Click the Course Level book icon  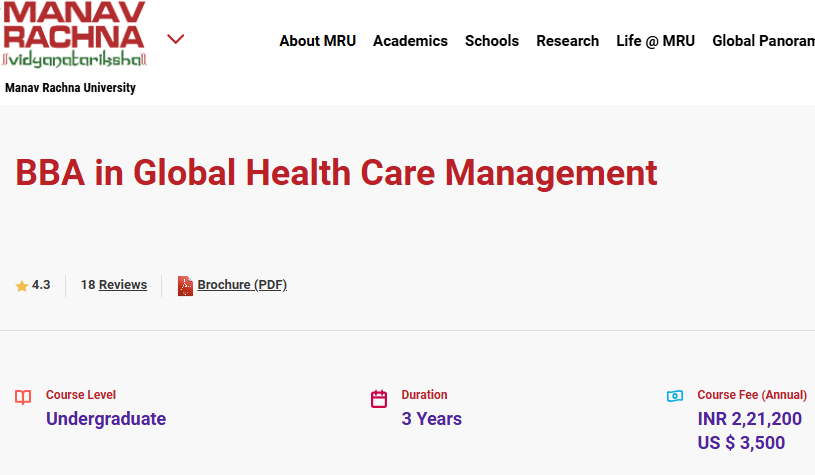tap(24, 398)
